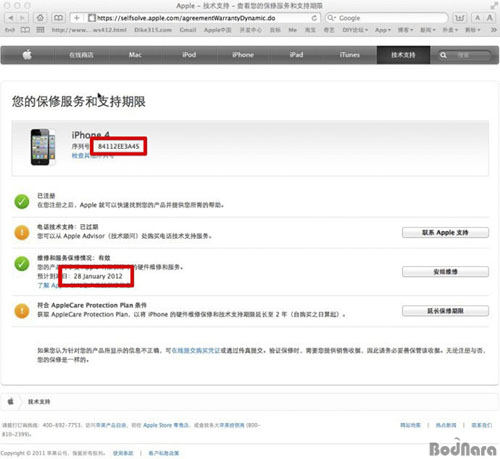The image size is (500, 459).
Task: Open Top Sites grid icon
Action: [x=40, y=30]
